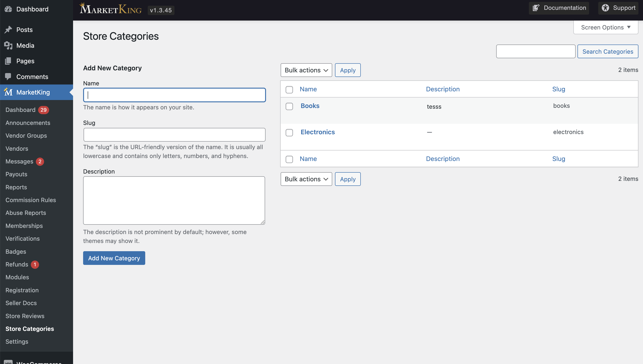
Task: Open Modules menu item
Action: click(17, 277)
